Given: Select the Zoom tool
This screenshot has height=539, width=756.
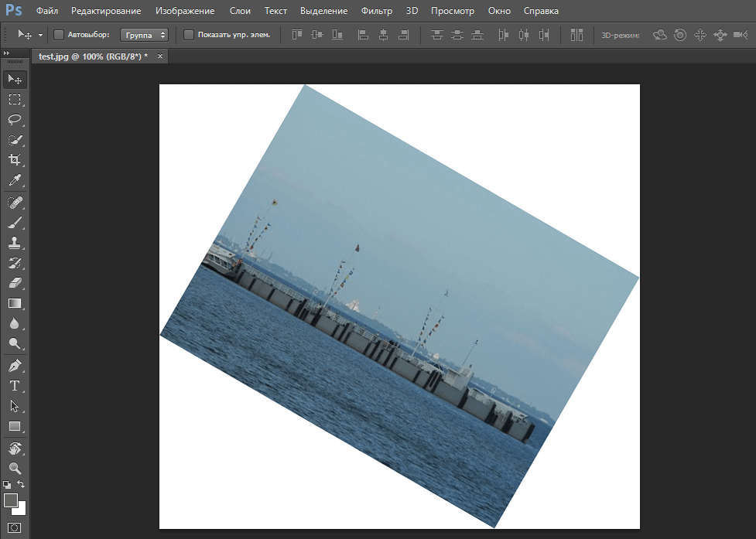Looking at the screenshot, I should 15,468.
